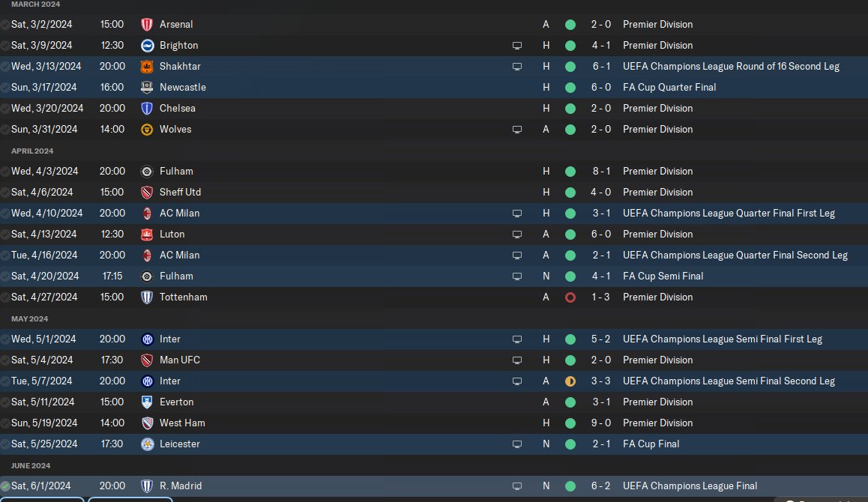The height and width of the screenshot is (502, 868).
Task: Open the UEFA Champions League Final link
Action: click(x=690, y=486)
